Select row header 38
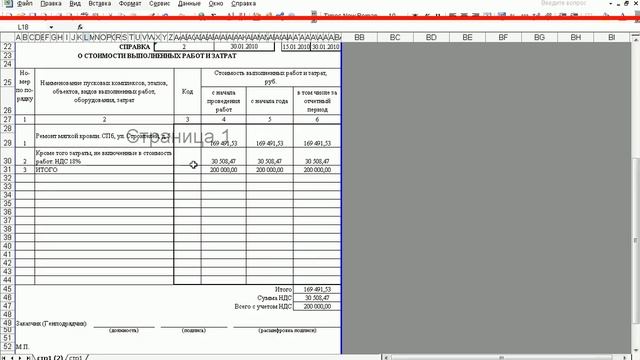 point(7,229)
